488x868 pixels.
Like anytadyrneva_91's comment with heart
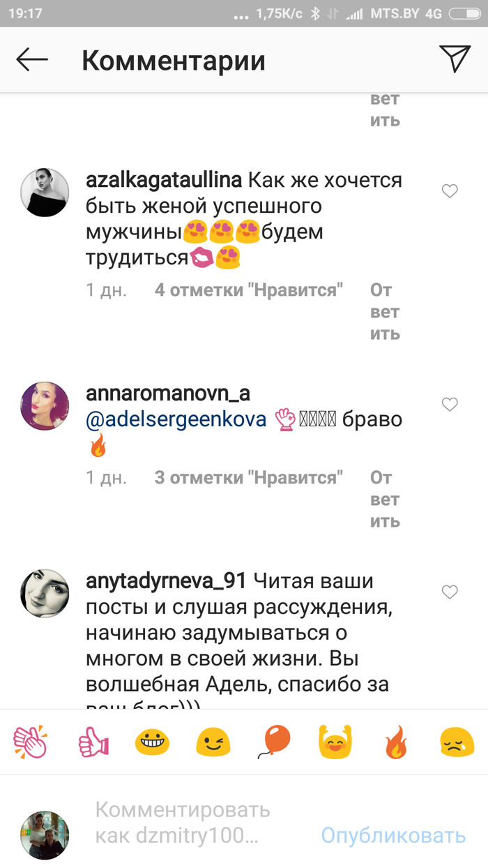pyautogui.click(x=450, y=592)
